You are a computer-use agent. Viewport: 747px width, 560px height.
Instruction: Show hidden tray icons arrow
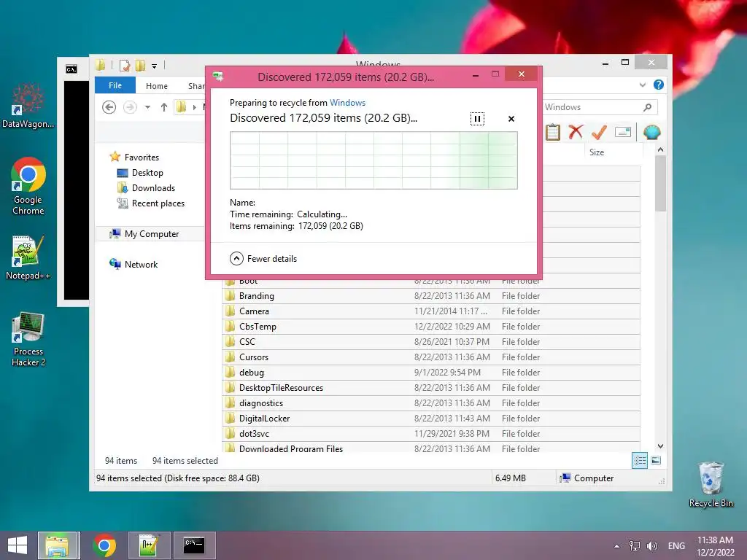point(617,546)
